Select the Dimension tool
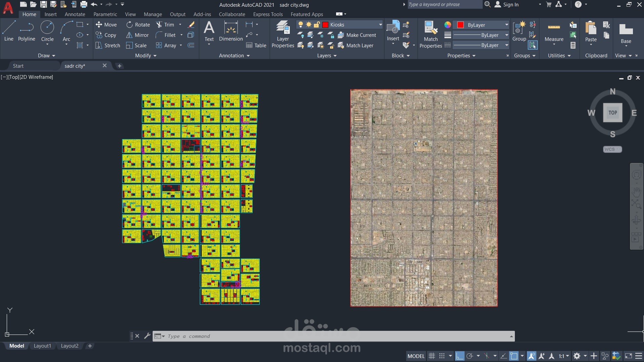The width and height of the screenshot is (644, 362). (231, 31)
